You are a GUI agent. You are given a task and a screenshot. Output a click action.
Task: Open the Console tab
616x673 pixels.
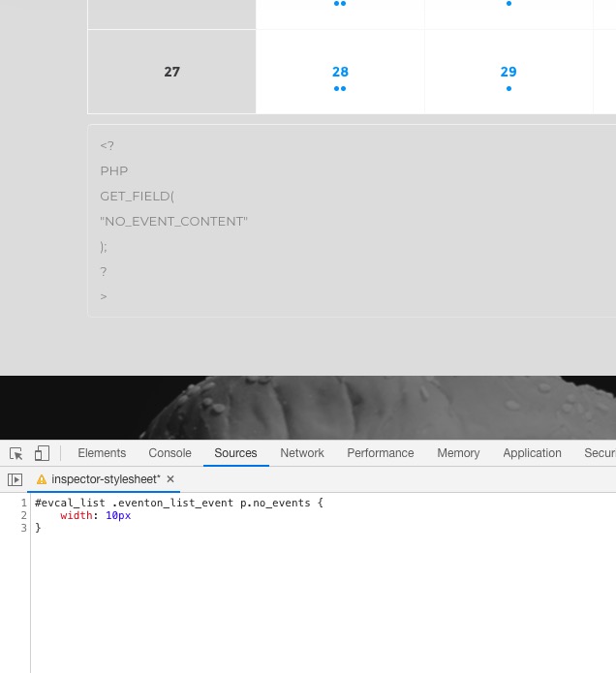pos(169,453)
